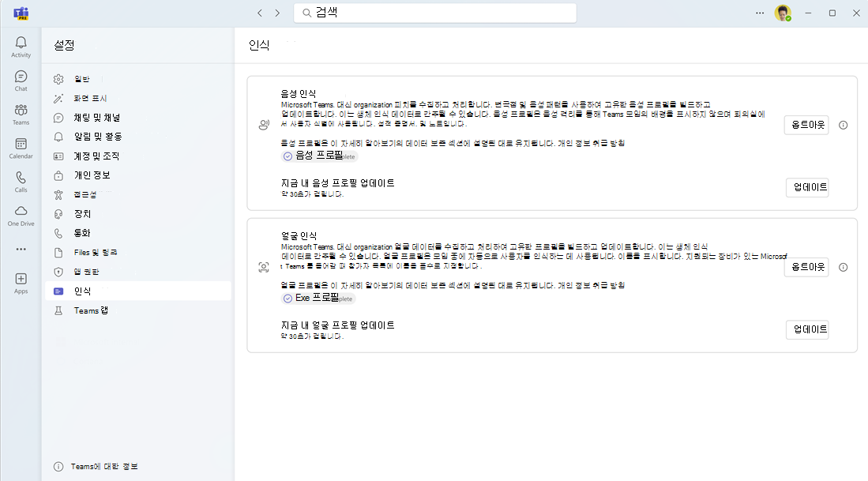This screenshot has height=481, width=868.
Task: Click the voice recognition speaker icon
Action: pos(264,125)
